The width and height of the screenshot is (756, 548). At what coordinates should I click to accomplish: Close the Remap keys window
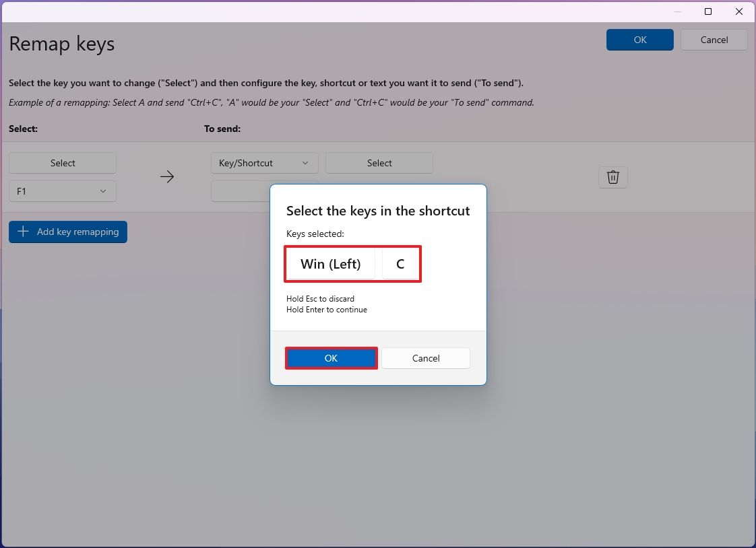[738, 11]
